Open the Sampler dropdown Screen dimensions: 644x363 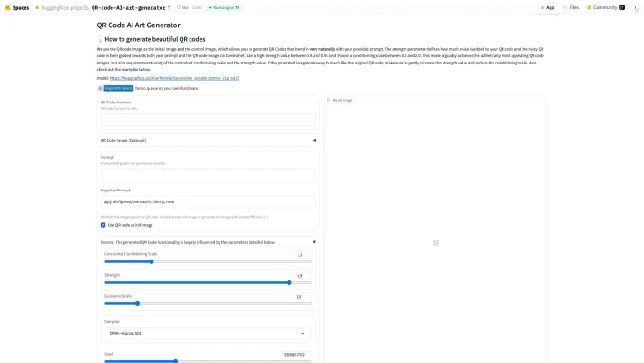[x=208, y=333]
